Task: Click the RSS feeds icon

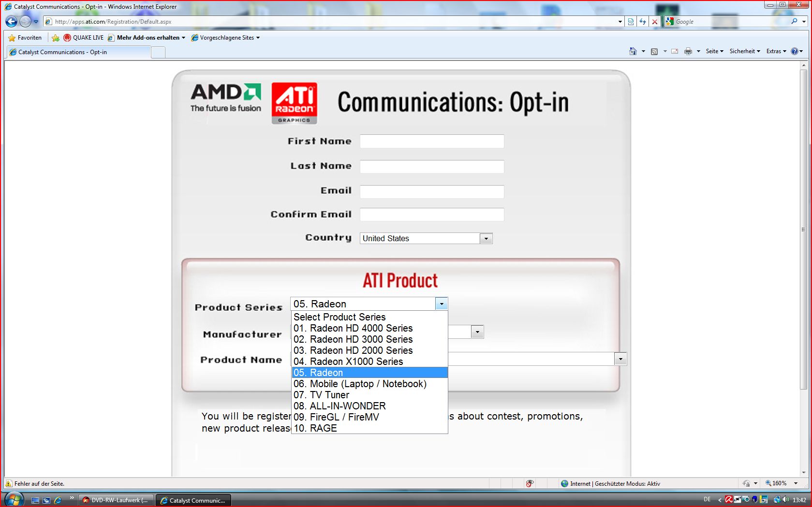Action: tap(654, 51)
